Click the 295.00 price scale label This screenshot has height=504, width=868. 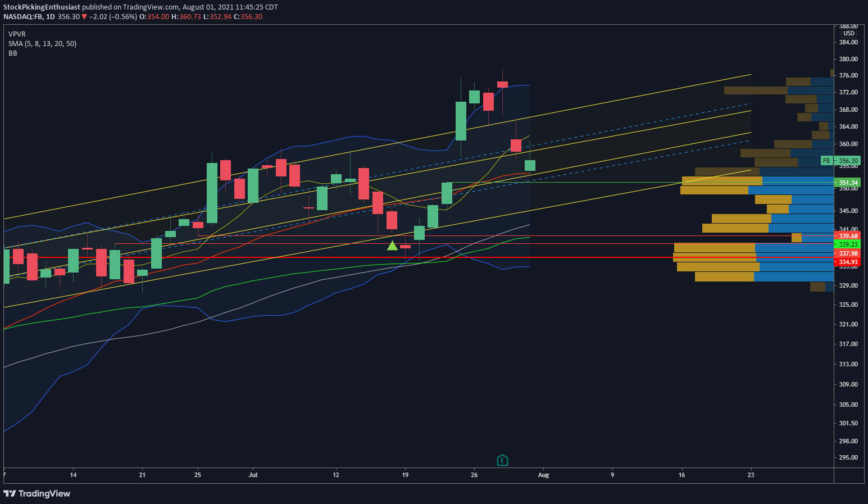click(848, 457)
